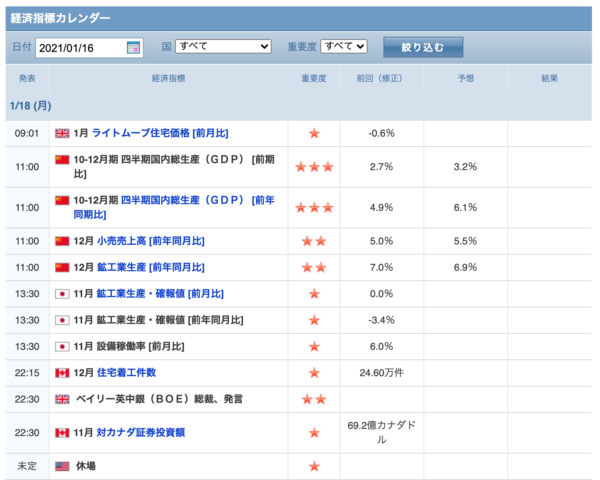The width and height of the screenshot is (600, 480).
Task: Click Canada flag in 対カナダ証券投資額 row
Action: tap(62, 433)
